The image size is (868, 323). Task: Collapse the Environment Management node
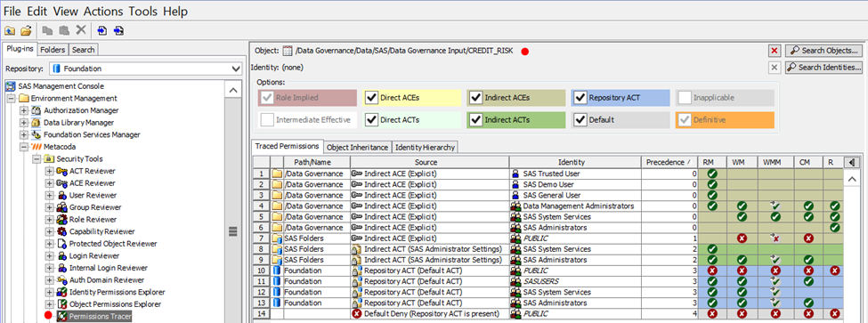pyautogui.click(x=11, y=99)
